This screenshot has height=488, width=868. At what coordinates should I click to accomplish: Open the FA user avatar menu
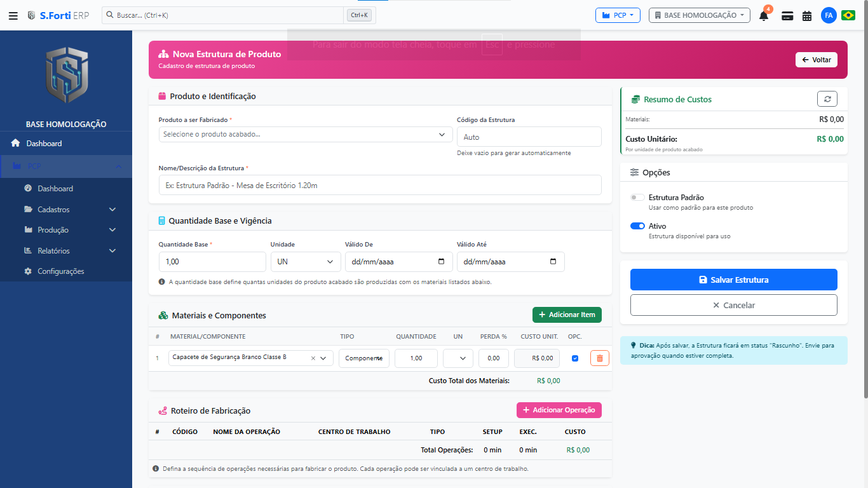point(829,15)
